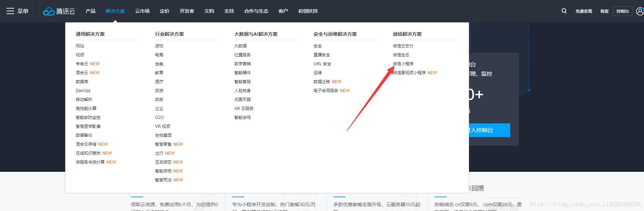Select the 电商 industry solution

[x=159, y=55]
